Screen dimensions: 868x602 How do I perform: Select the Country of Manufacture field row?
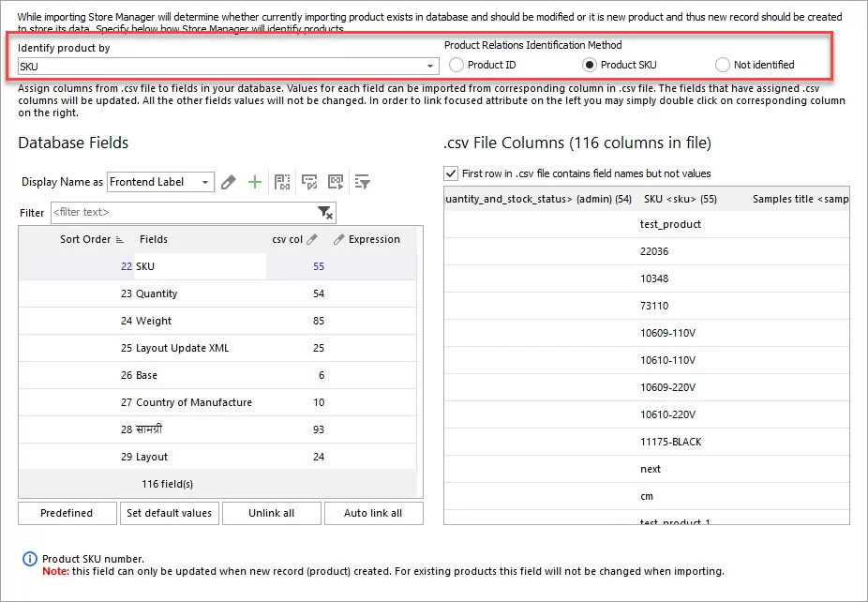[x=217, y=402]
